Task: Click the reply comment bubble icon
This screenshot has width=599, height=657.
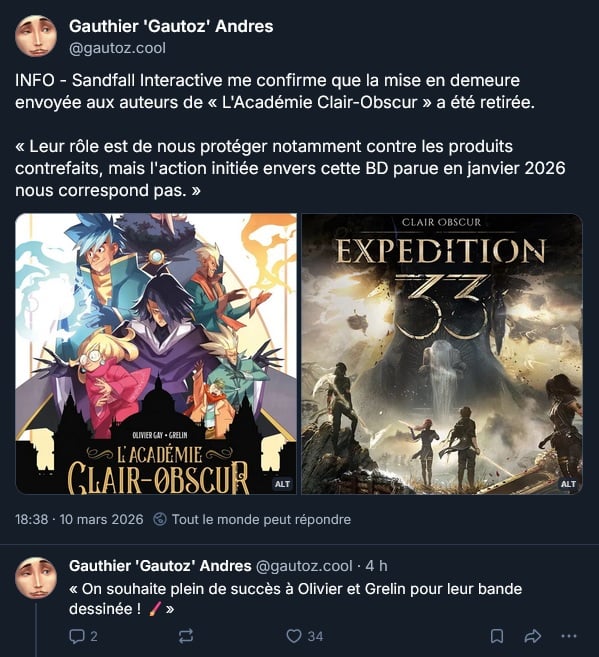Action: coord(77,636)
